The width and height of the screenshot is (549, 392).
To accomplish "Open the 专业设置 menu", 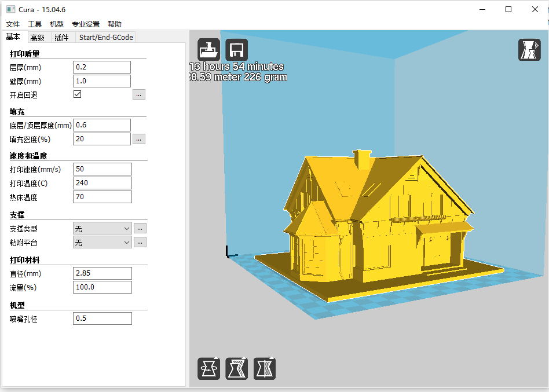I will coord(86,24).
